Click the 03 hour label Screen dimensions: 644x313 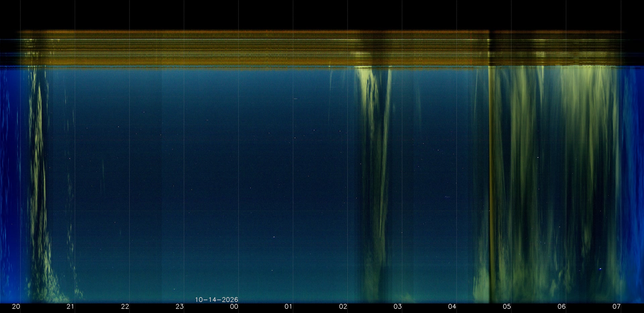coord(398,307)
